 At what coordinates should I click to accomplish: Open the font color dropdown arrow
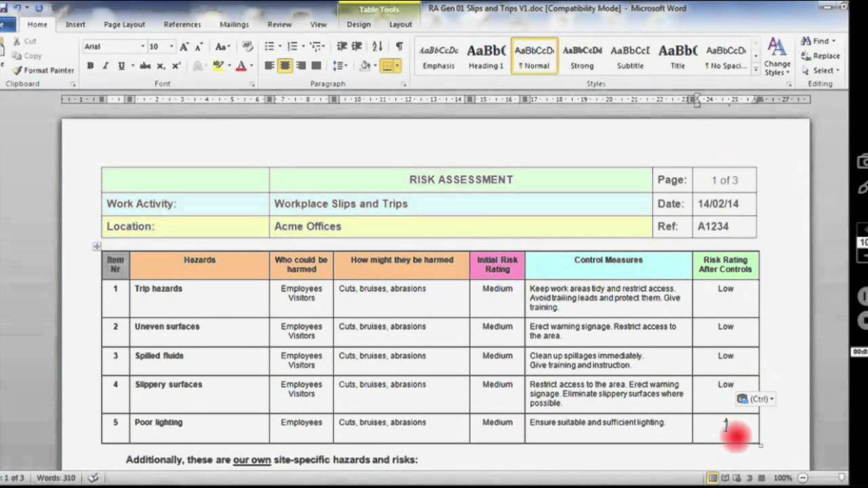[251, 66]
